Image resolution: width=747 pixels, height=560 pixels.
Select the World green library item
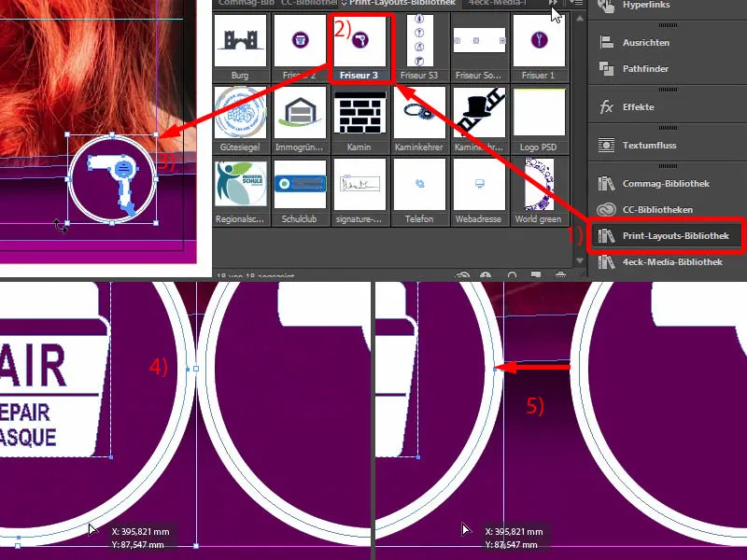pos(539,191)
